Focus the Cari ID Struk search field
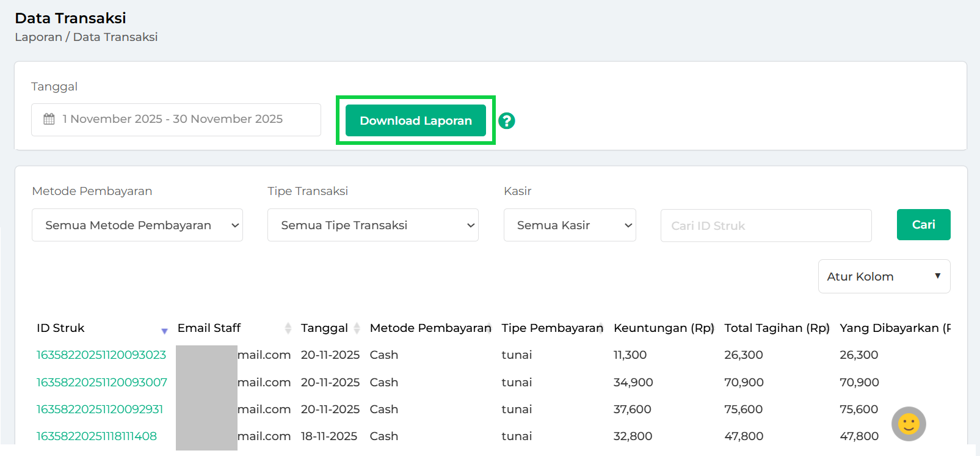Viewport: 980px width, 456px height. [x=766, y=226]
